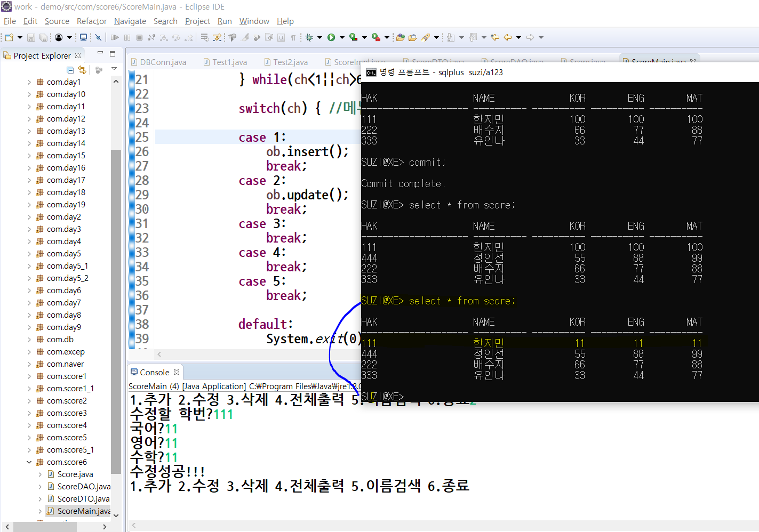The image size is (759, 532).
Task: Click the Save icon in the toolbar
Action: (31, 37)
